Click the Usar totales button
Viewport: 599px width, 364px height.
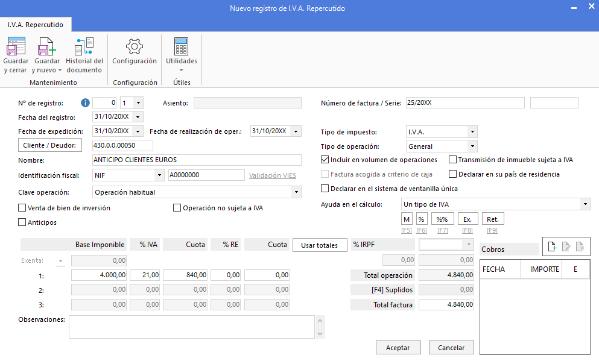coord(320,245)
